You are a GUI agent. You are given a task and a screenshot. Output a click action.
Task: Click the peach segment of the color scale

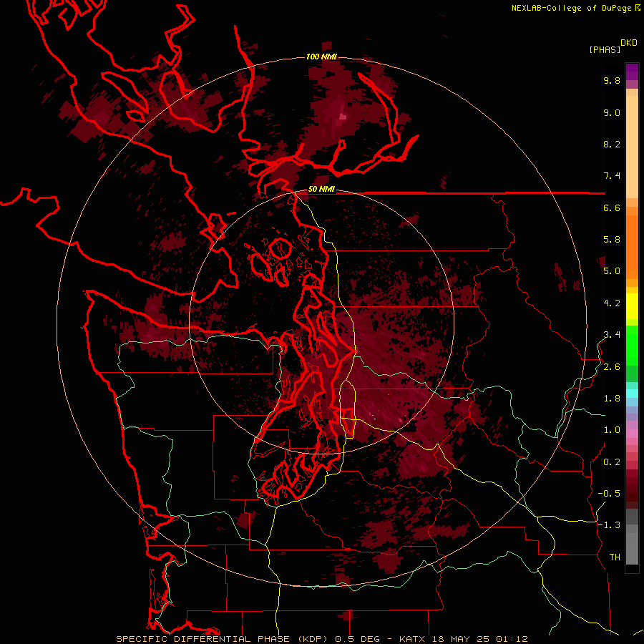[x=632, y=147]
